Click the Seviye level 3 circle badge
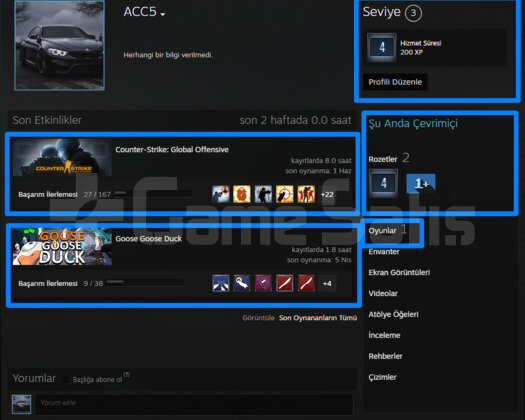 413,13
